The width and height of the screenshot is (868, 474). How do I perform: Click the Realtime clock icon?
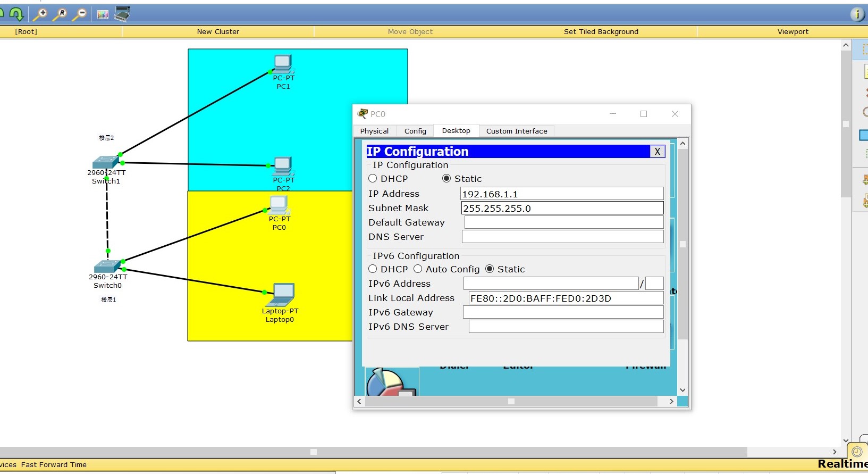coord(857,452)
